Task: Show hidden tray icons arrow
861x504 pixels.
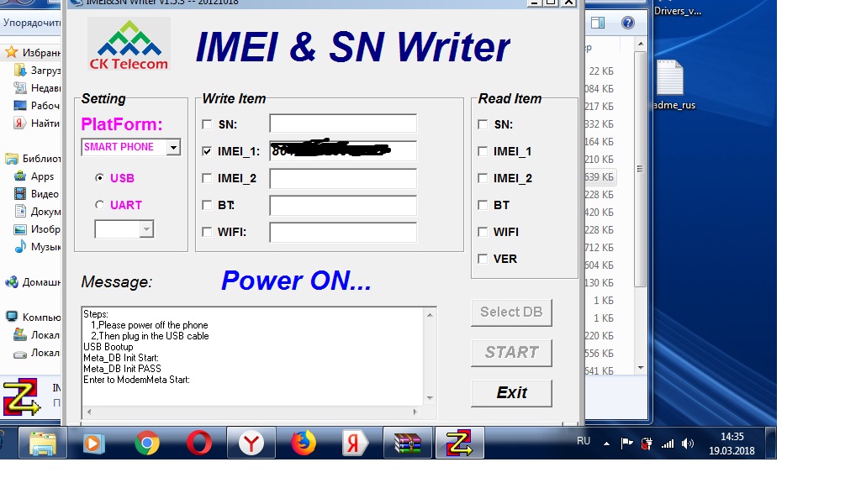Action: pyautogui.click(x=606, y=444)
